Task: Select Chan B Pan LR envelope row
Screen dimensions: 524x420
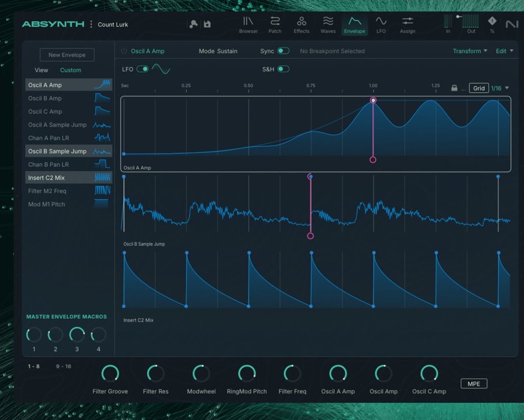Action: 69,165
